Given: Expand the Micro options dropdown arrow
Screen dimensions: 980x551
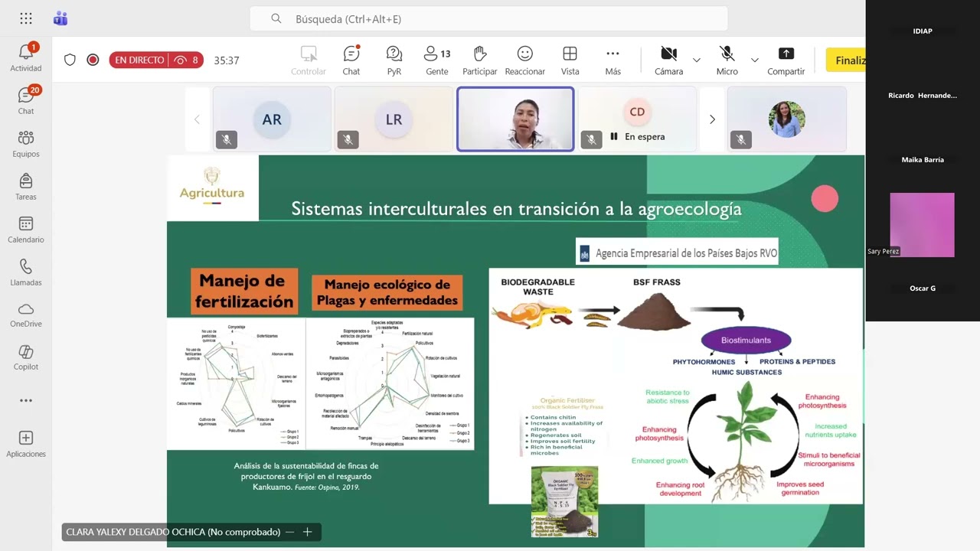Looking at the screenshot, I should pyautogui.click(x=754, y=60).
